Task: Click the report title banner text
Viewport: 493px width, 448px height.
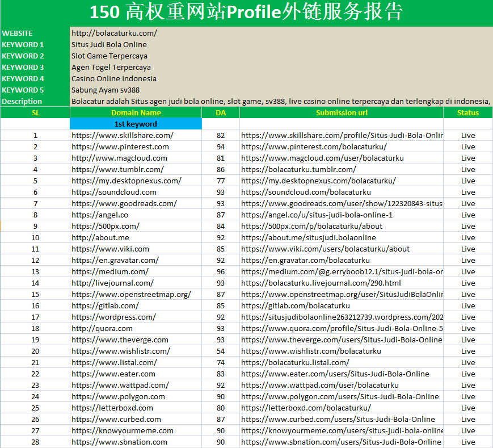Action: pos(246,12)
